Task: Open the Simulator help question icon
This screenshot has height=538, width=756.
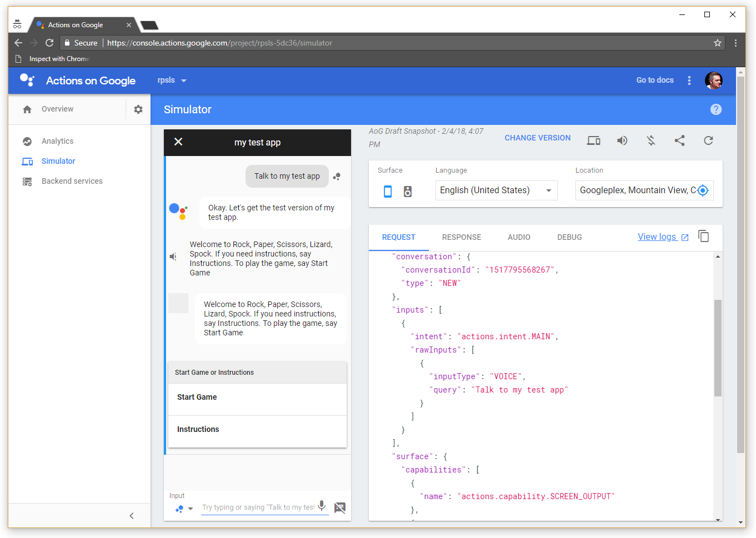Action: tap(716, 109)
